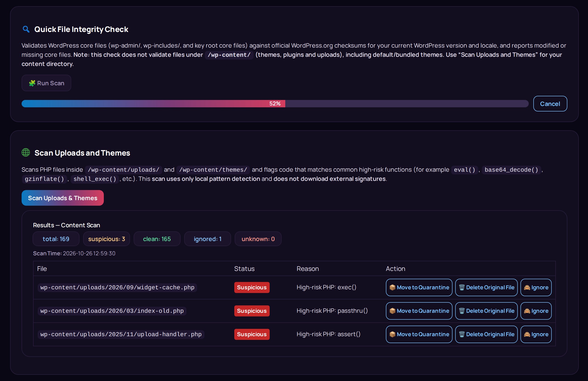The image size is (588, 381).
Task: Click the 'clean: 165' summary badge
Action: coord(157,239)
